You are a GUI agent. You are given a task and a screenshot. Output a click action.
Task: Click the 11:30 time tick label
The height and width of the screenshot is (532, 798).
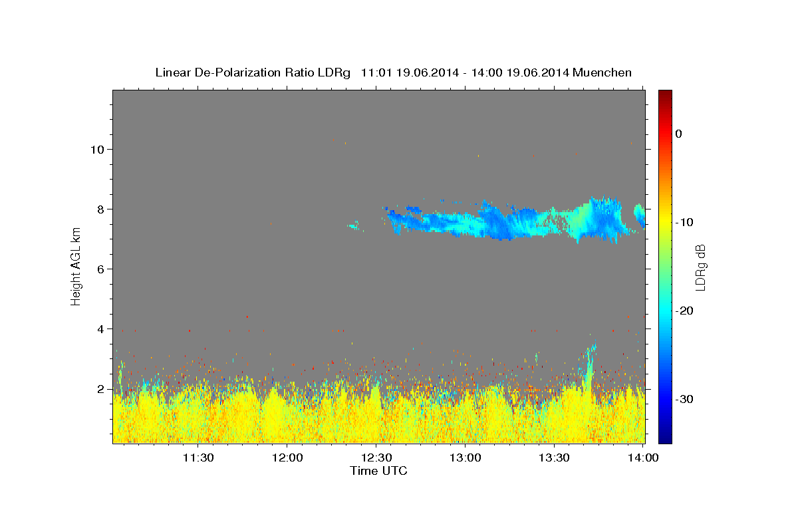[198, 458]
